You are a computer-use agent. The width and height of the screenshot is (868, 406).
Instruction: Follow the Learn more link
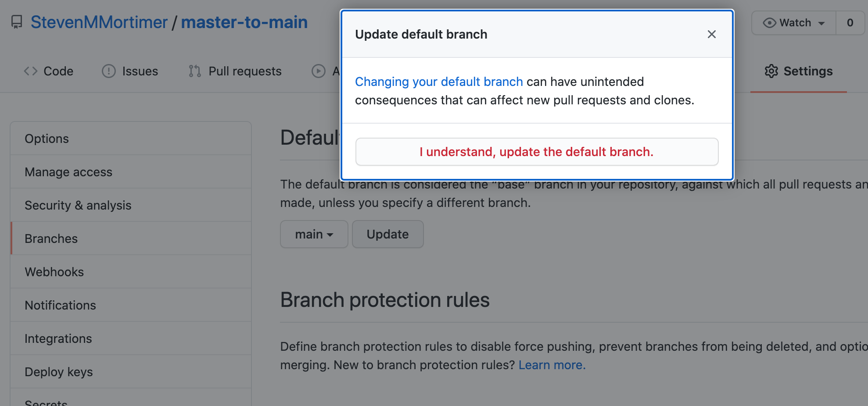coord(552,365)
